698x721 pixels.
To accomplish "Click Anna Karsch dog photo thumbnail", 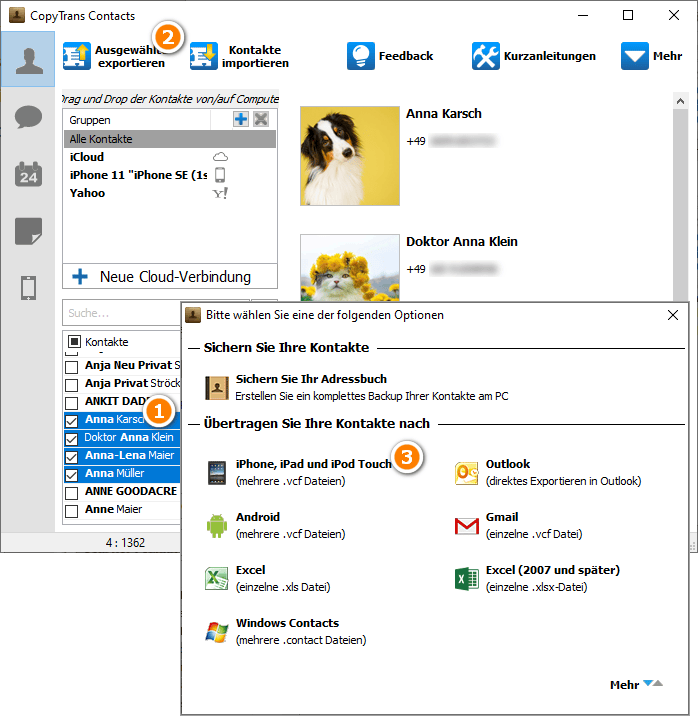I will [x=350, y=156].
